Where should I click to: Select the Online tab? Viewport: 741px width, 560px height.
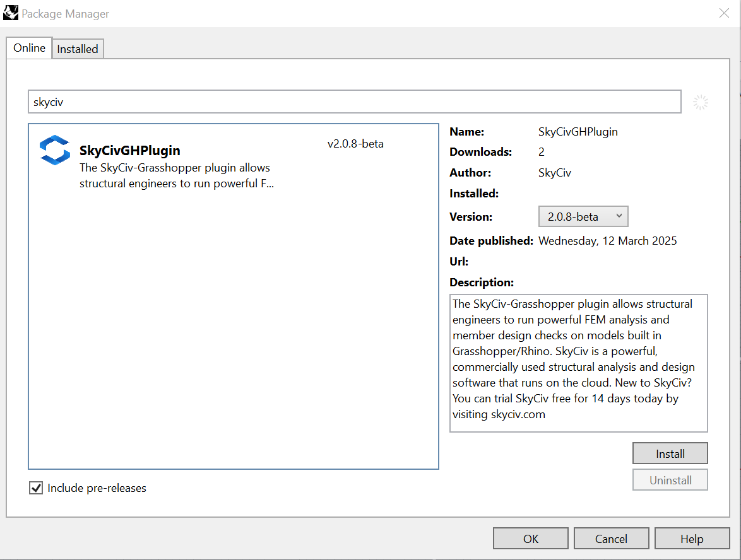(x=30, y=48)
